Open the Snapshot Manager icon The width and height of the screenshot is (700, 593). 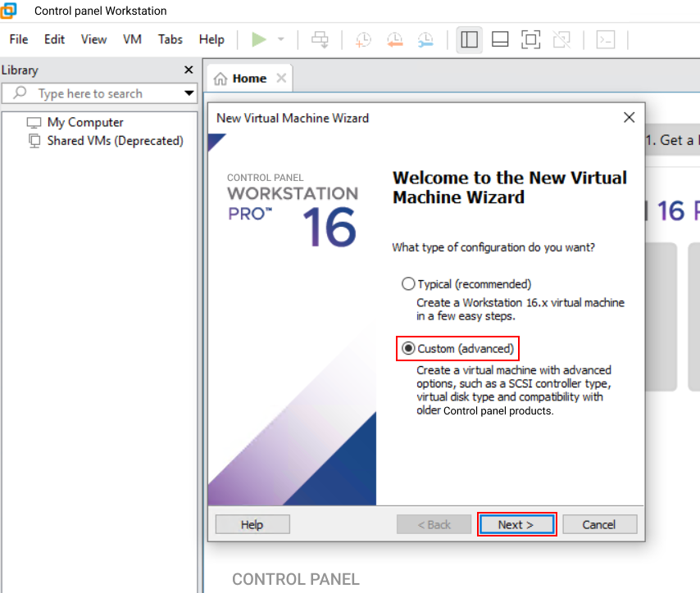click(425, 39)
